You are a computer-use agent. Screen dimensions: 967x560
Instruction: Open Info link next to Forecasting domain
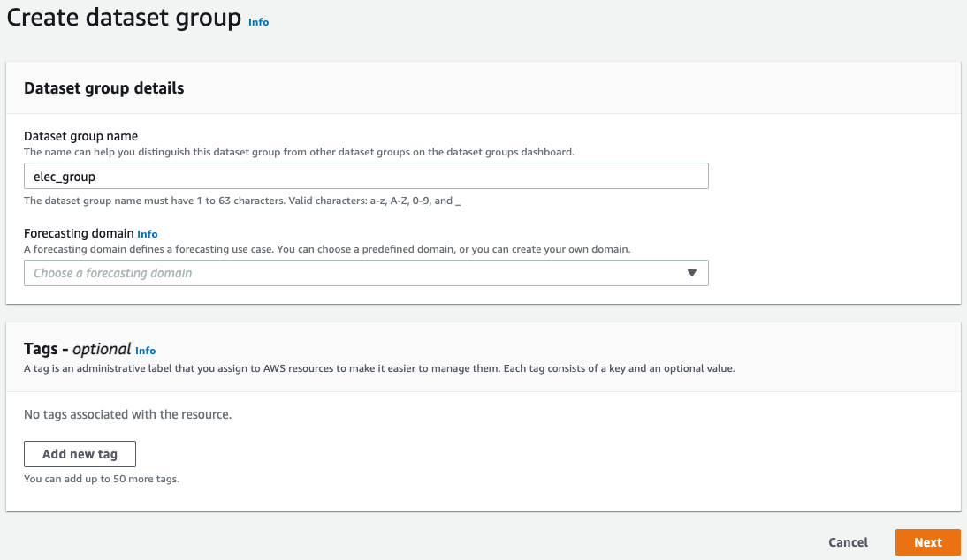(148, 234)
